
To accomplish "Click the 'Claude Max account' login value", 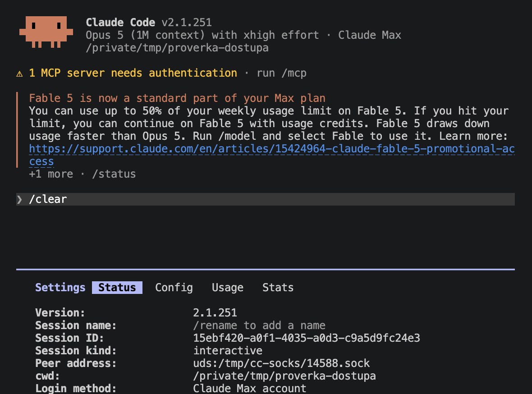I will coord(250,388).
